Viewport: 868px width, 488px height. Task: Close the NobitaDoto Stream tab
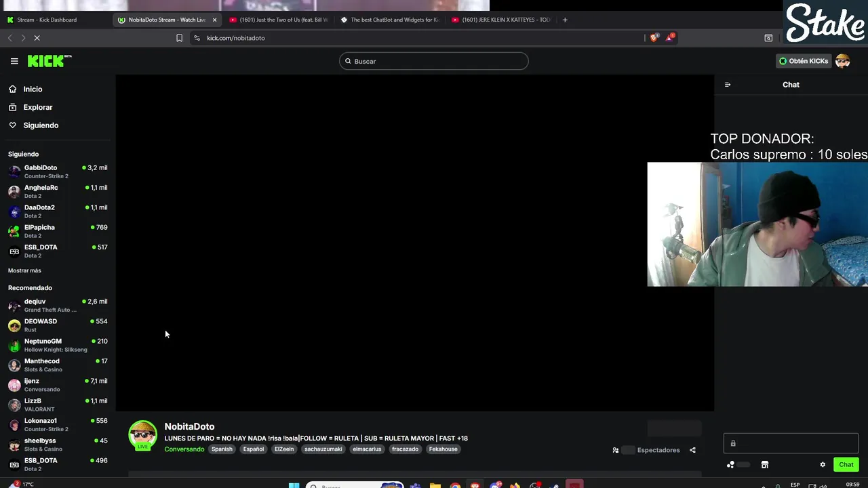tap(214, 20)
